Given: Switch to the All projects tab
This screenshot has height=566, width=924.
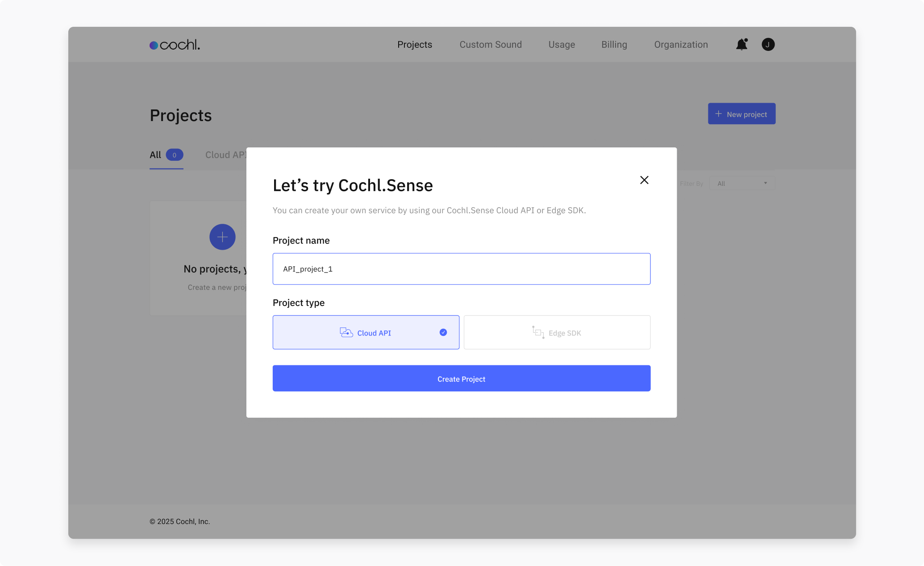Looking at the screenshot, I should point(166,155).
